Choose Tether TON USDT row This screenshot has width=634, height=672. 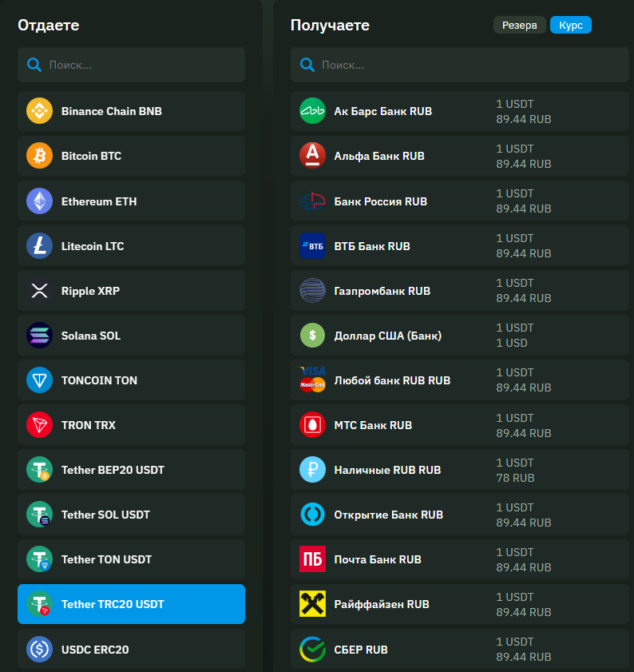coord(131,559)
